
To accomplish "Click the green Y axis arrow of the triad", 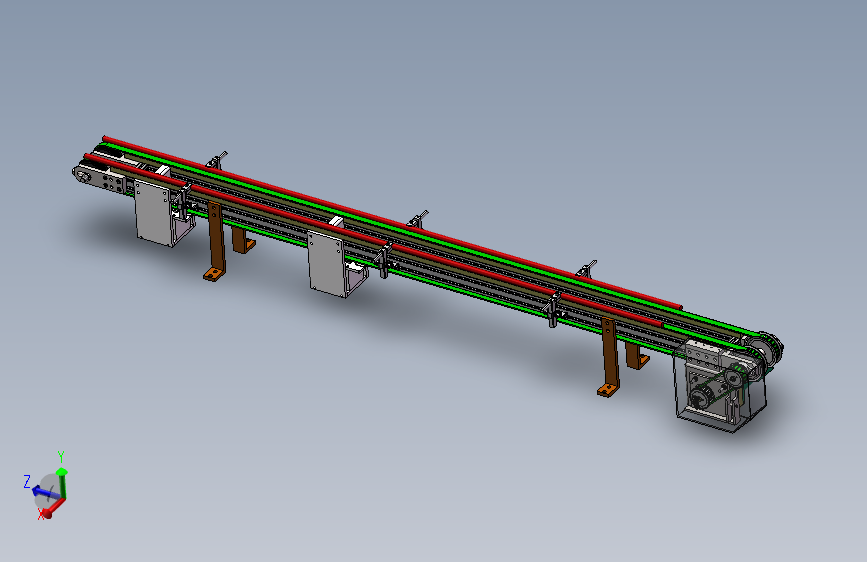I will tap(62, 483).
